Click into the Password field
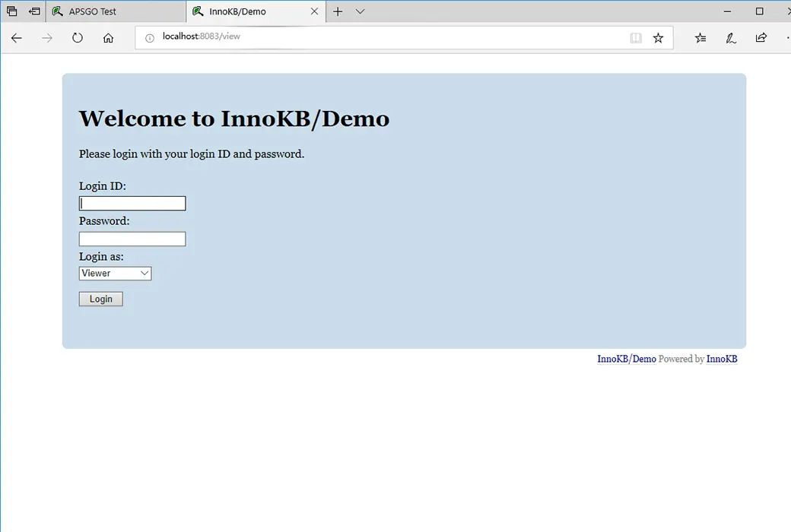 [132, 239]
